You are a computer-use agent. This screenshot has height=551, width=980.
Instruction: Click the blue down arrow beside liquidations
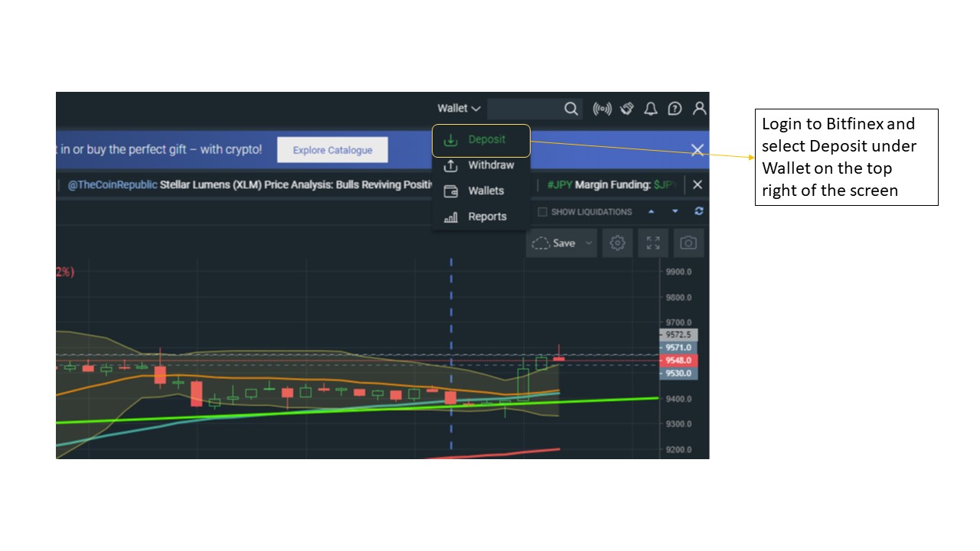click(675, 211)
